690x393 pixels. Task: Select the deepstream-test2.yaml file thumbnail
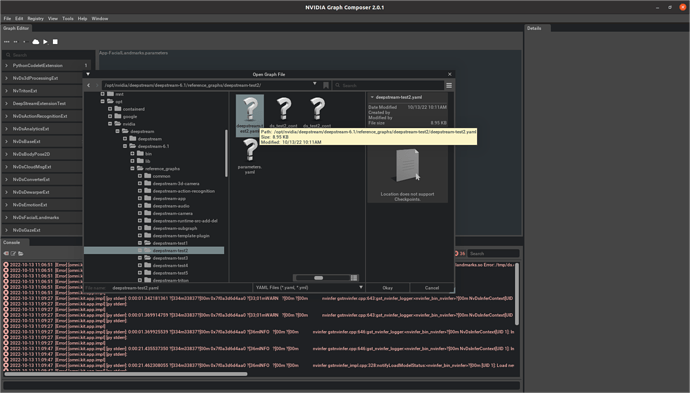click(x=250, y=115)
